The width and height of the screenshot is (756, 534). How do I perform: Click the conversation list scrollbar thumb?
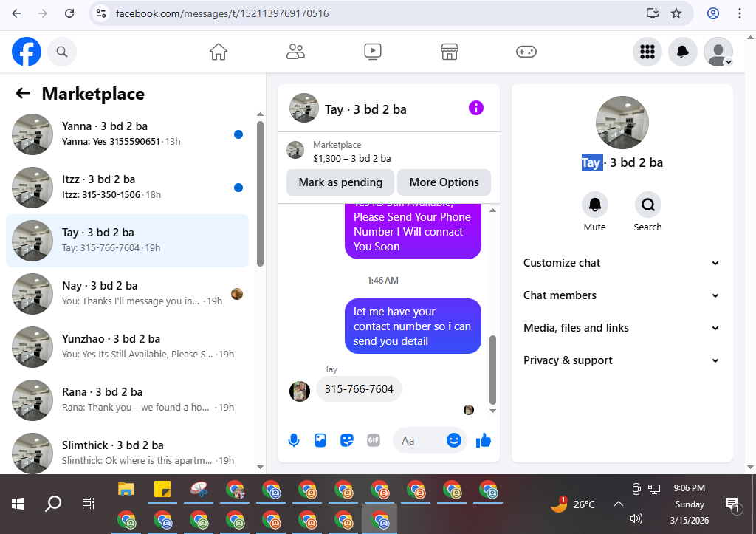(261, 193)
